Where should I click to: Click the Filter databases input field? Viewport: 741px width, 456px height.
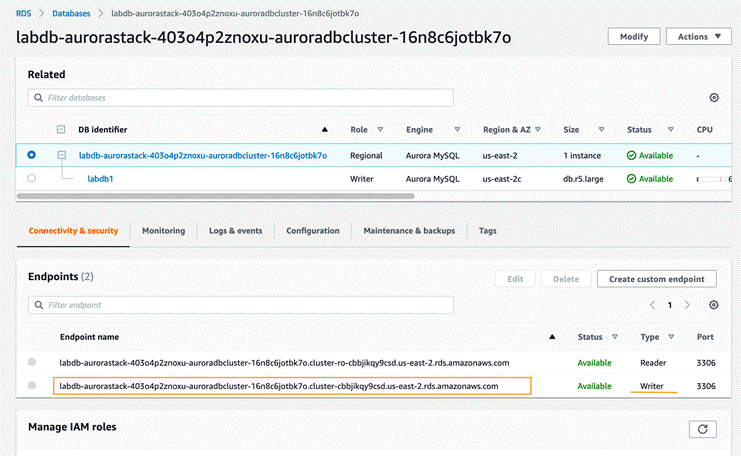click(x=241, y=98)
